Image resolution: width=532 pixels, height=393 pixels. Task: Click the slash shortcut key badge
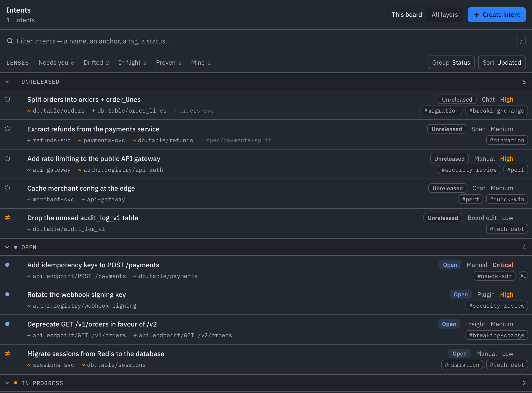(x=521, y=41)
